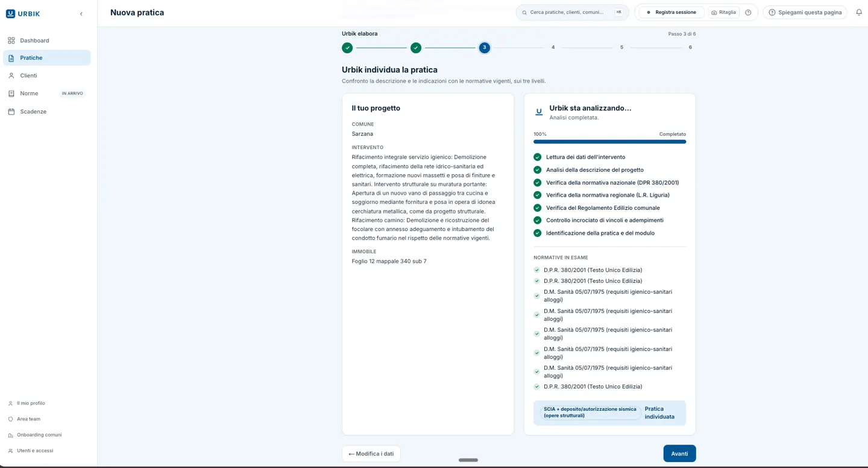Image resolution: width=868 pixels, height=468 pixels.
Task: Jump to step 4 in the stepper
Action: click(553, 48)
